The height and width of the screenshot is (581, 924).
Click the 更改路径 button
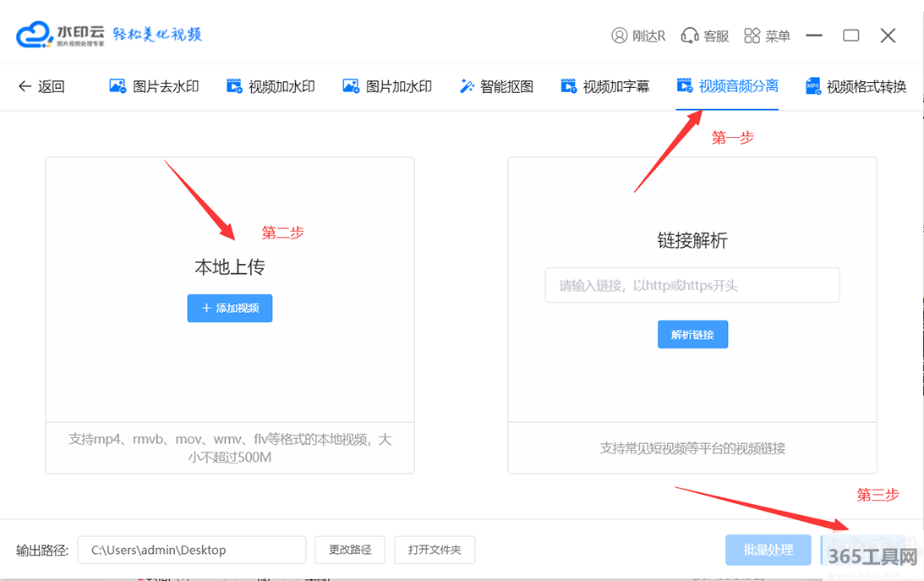coord(350,550)
